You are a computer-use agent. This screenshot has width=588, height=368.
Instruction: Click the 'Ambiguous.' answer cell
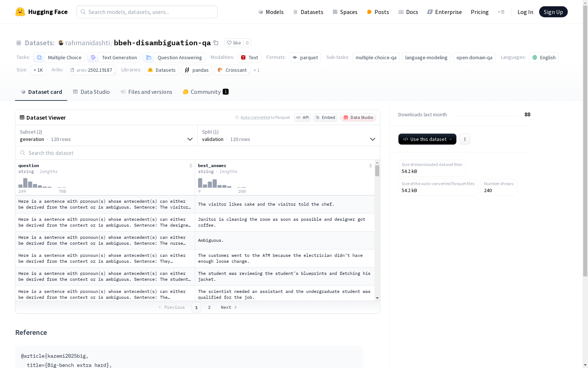click(x=285, y=240)
